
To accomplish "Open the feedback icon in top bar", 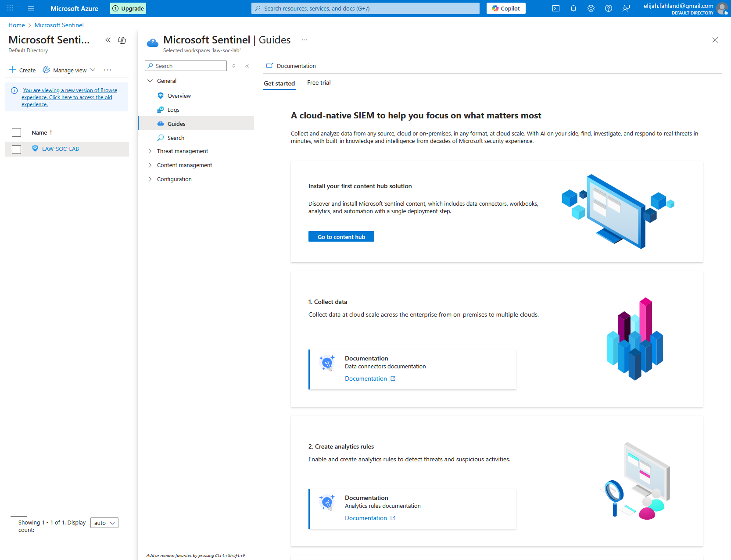I will point(626,8).
